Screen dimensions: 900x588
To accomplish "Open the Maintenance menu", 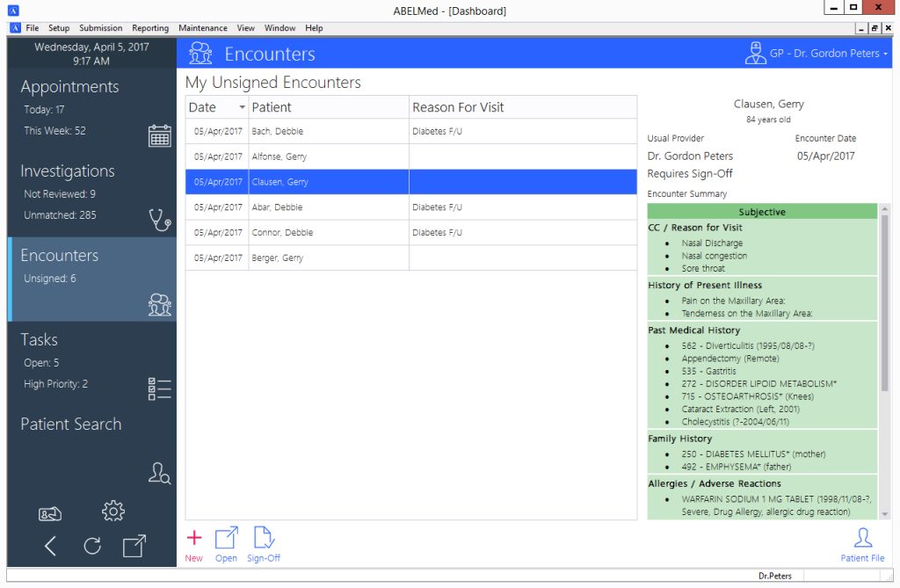I will click(202, 27).
